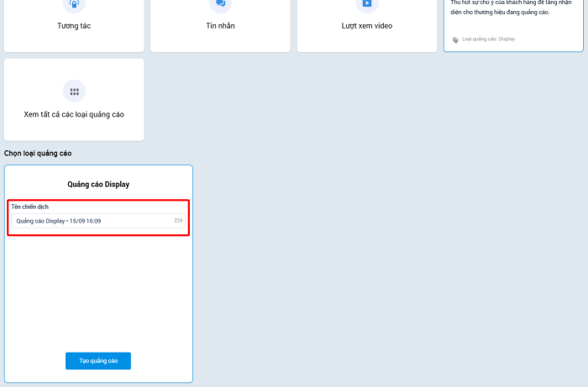Click the 224 character counter
Viewport: 588px width, 387px height.
click(178, 221)
